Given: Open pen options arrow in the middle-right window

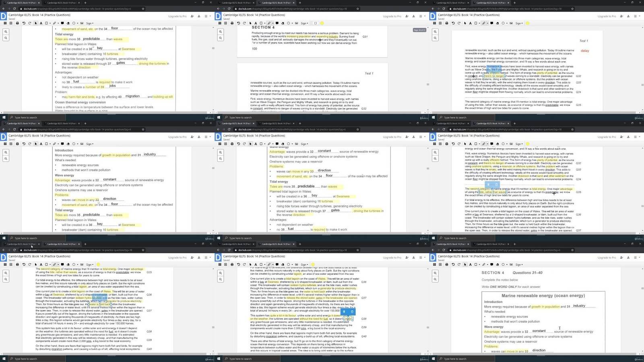Looking at the screenshot, I should 487,144.
